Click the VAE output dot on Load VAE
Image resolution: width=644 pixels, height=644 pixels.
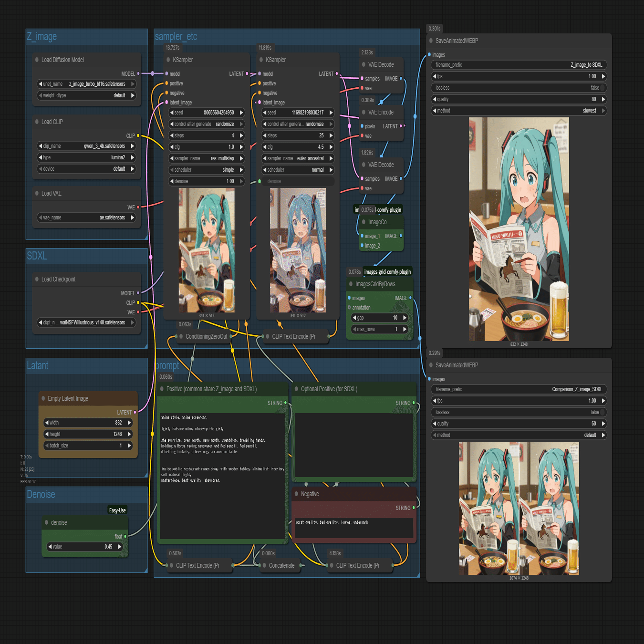pos(138,208)
